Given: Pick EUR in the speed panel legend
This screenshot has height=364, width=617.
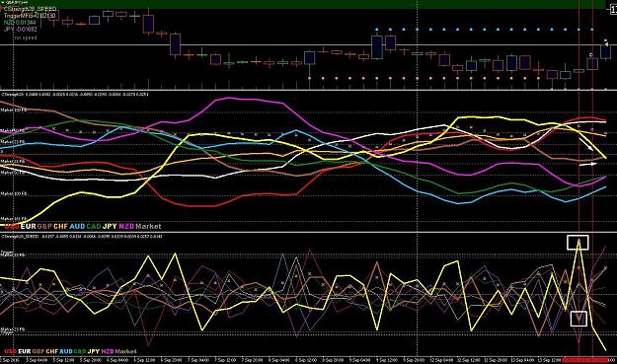Looking at the screenshot, I should click(x=25, y=351).
